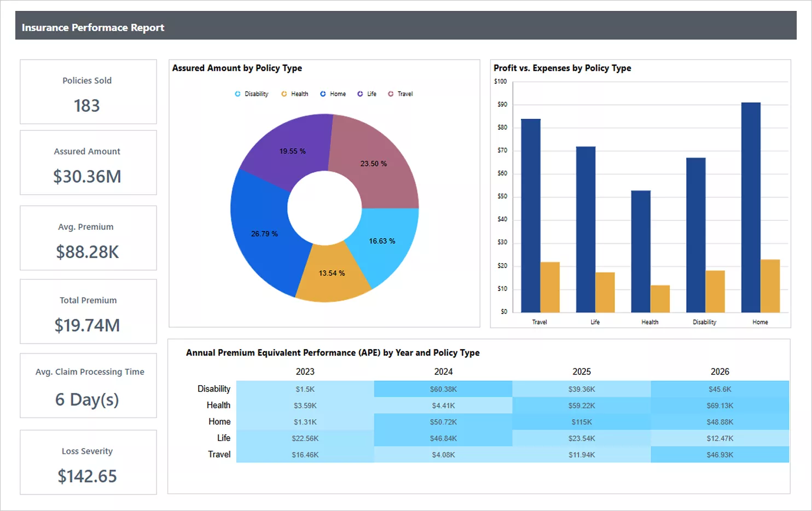This screenshot has height=511, width=812.
Task: Click the blue profit bar for Life
Action: point(585,229)
